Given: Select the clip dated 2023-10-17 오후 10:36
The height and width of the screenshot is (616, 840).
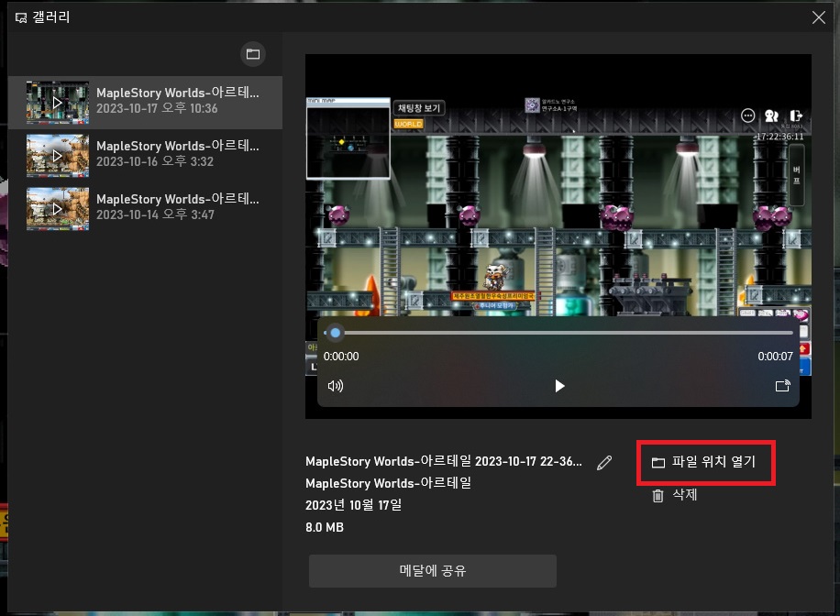Looking at the screenshot, I should pyautogui.click(x=145, y=103).
